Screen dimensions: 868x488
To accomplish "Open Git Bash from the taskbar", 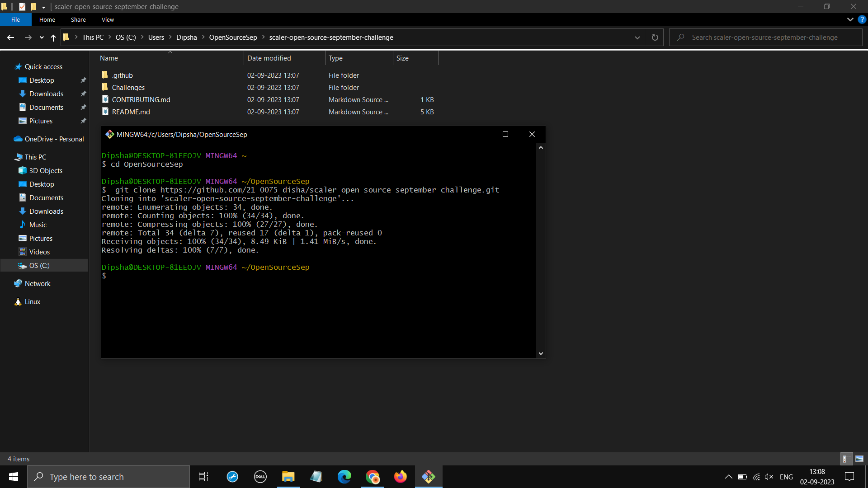I will pyautogui.click(x=429, y=477).
